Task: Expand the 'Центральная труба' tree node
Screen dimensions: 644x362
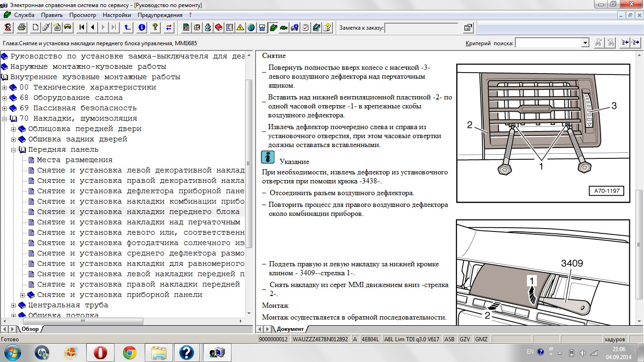Action: (14, 305)
